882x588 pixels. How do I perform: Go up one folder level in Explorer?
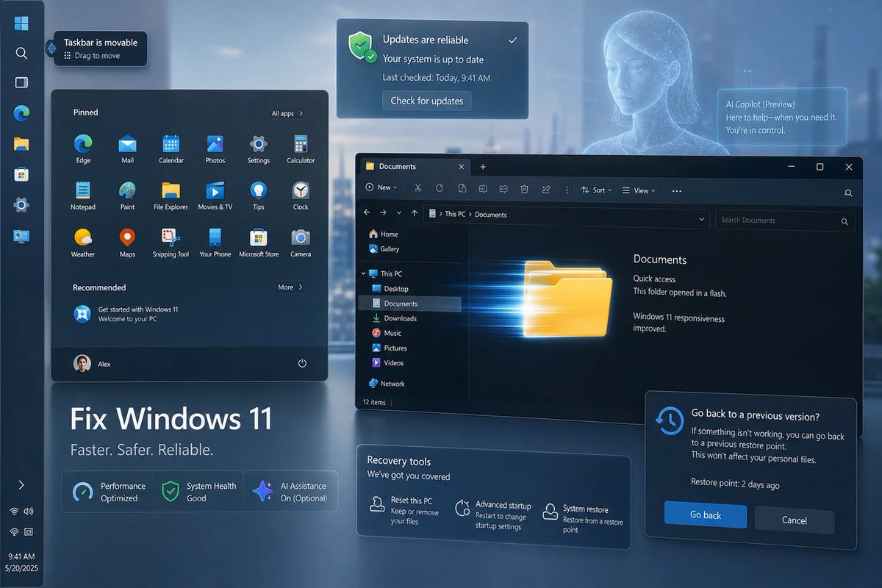pyautogui.click(x=415, y=213)
